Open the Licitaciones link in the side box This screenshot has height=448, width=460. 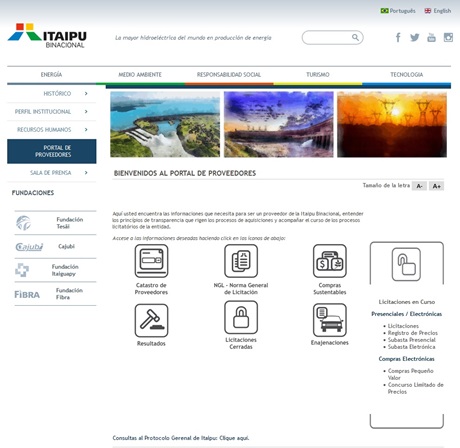click(403, 326)
